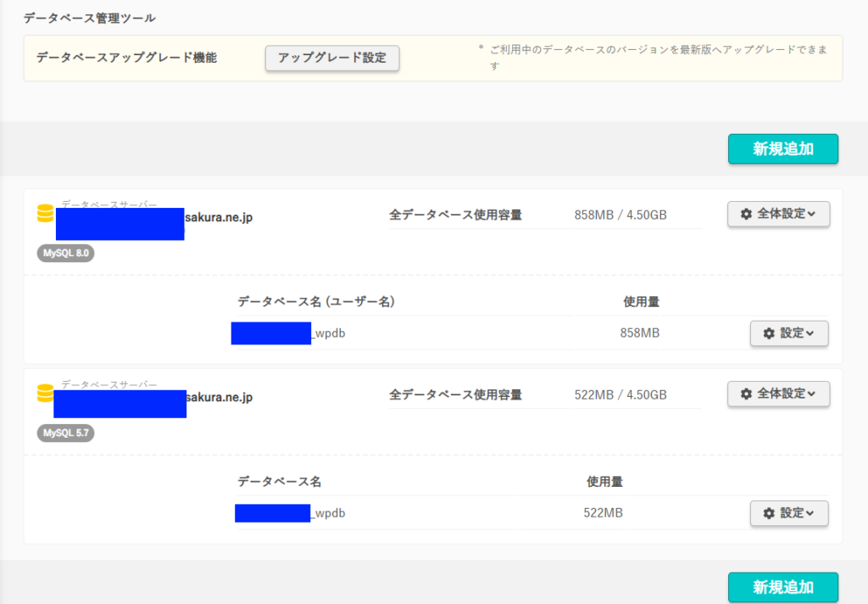Click the lower 新規追加 button
This screenshot has height=604, width=868.
coord(782,587)
